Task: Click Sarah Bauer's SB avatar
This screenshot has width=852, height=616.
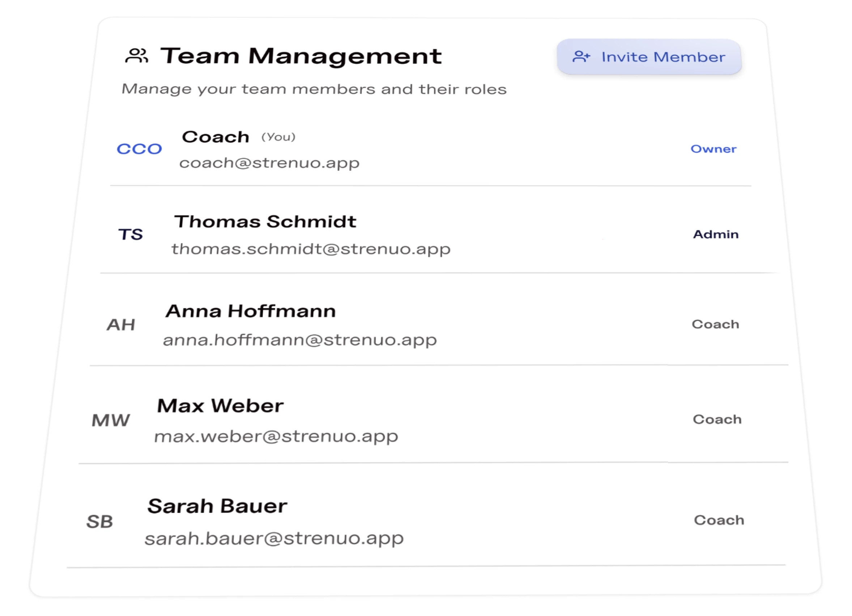Action: pyautogui.click(x=101, y=521)
